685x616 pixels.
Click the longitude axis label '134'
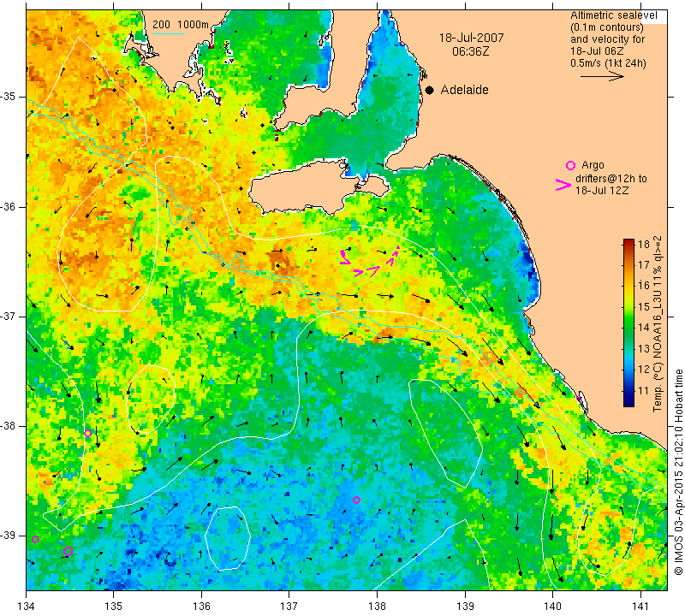point(27,606)
